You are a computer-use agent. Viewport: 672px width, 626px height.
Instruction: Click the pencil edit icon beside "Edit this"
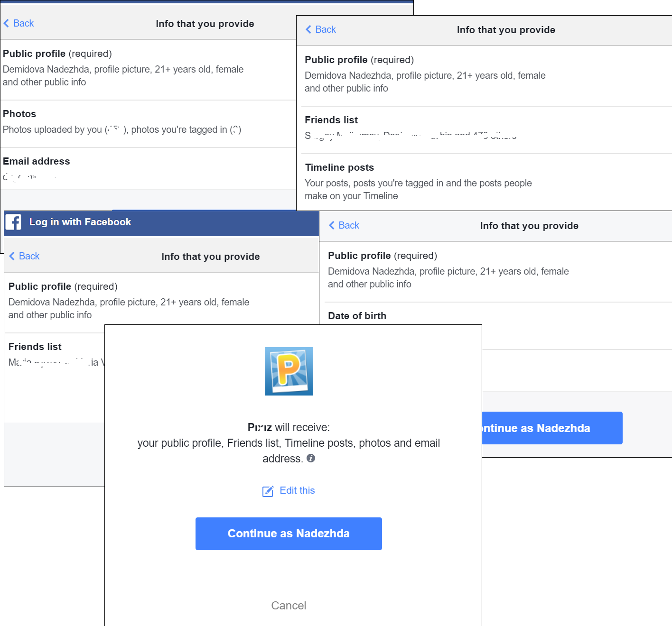click(268, 491)
